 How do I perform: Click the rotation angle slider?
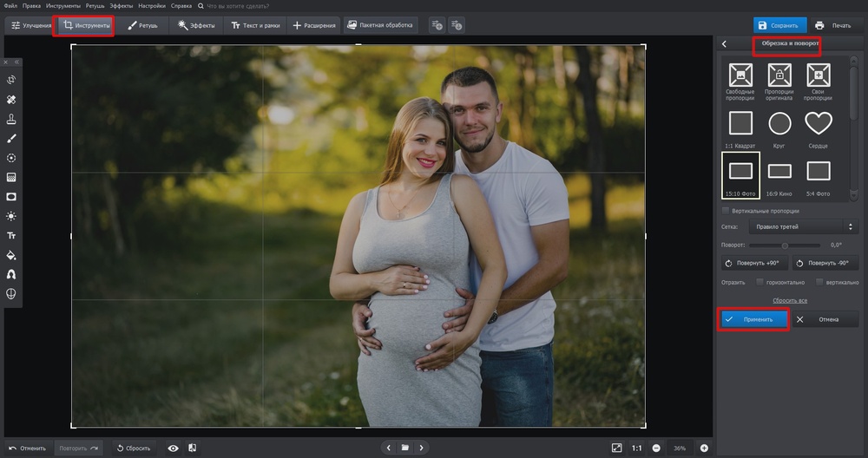[784, 245]
